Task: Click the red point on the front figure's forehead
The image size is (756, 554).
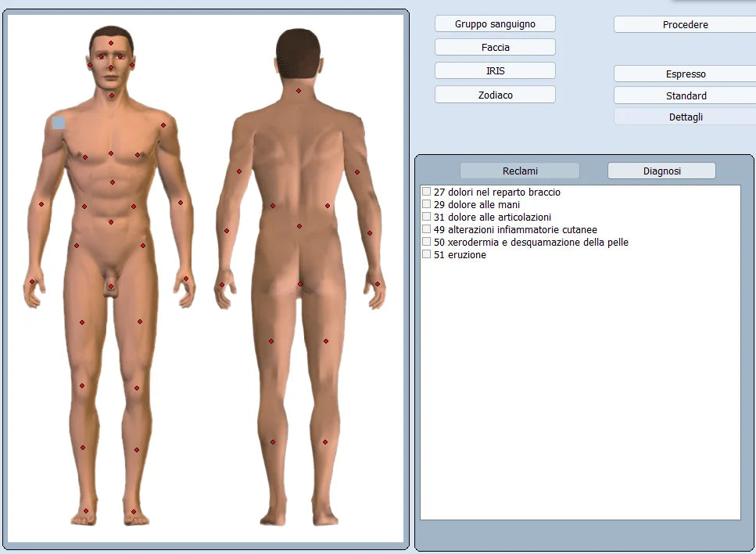Action: tap(111, 43)
